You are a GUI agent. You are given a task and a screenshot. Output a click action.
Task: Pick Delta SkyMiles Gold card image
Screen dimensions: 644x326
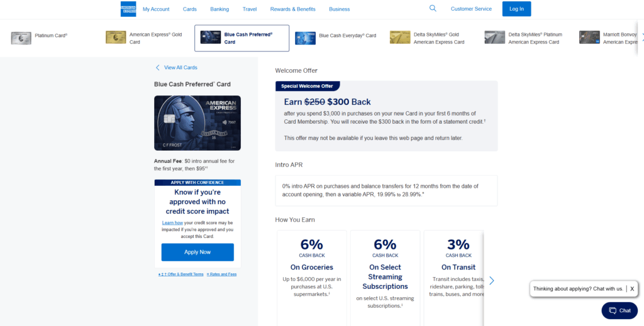click(x=400, y=38)
